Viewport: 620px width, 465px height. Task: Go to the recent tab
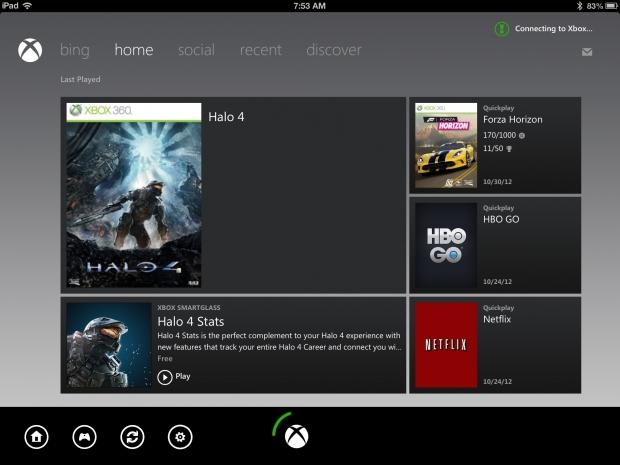pyautogui.click(x=261, y=50)
